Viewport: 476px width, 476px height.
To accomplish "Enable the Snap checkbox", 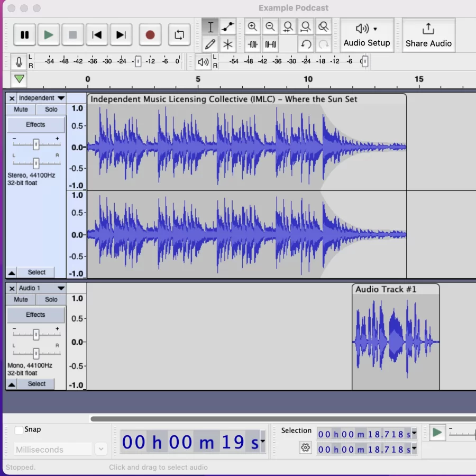I will [19, 430].
